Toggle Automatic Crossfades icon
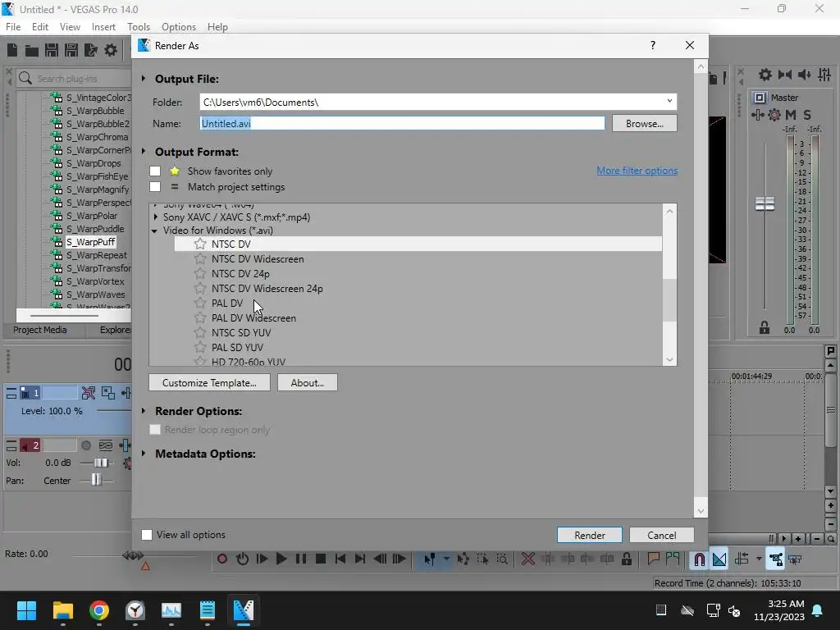 719,559
